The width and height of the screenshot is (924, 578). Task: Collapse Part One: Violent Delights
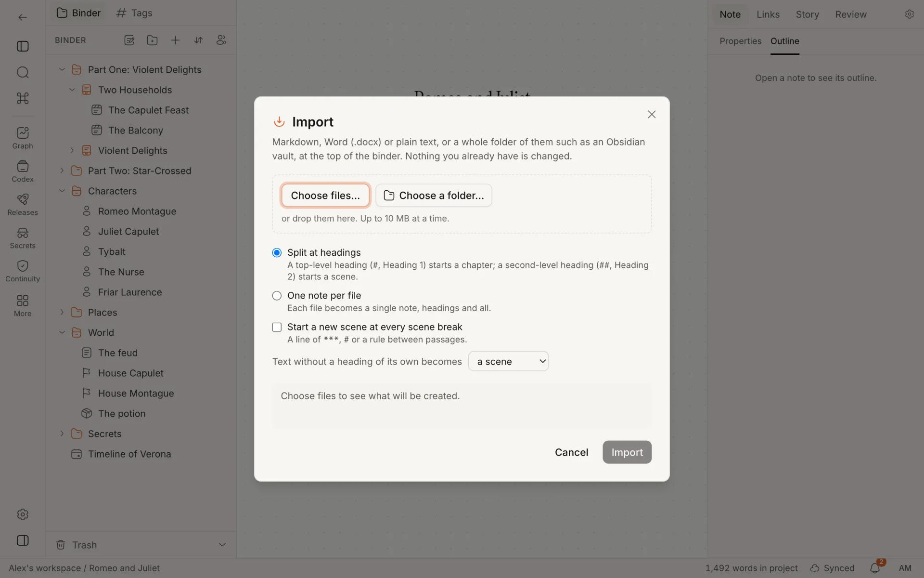[x=62, y=70]
